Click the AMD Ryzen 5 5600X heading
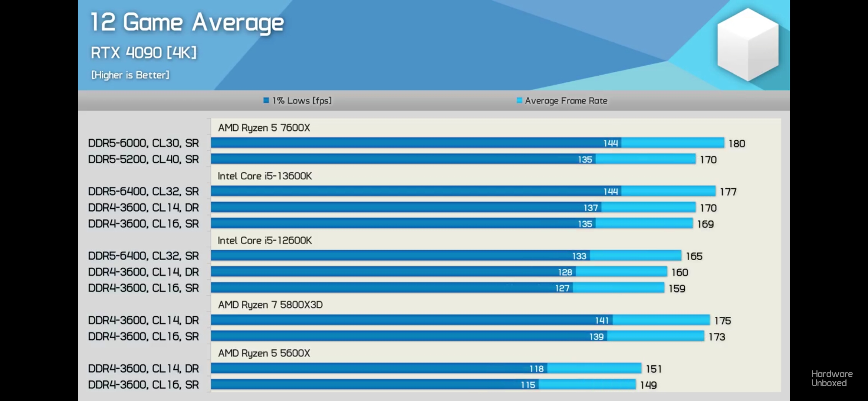This screenshot has height=401, width=868. click(x=264, y=353)
